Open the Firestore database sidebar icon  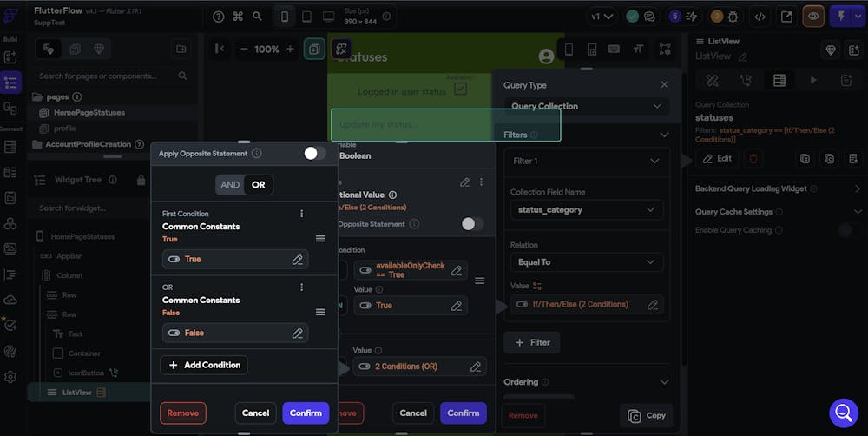pos(10,147)
